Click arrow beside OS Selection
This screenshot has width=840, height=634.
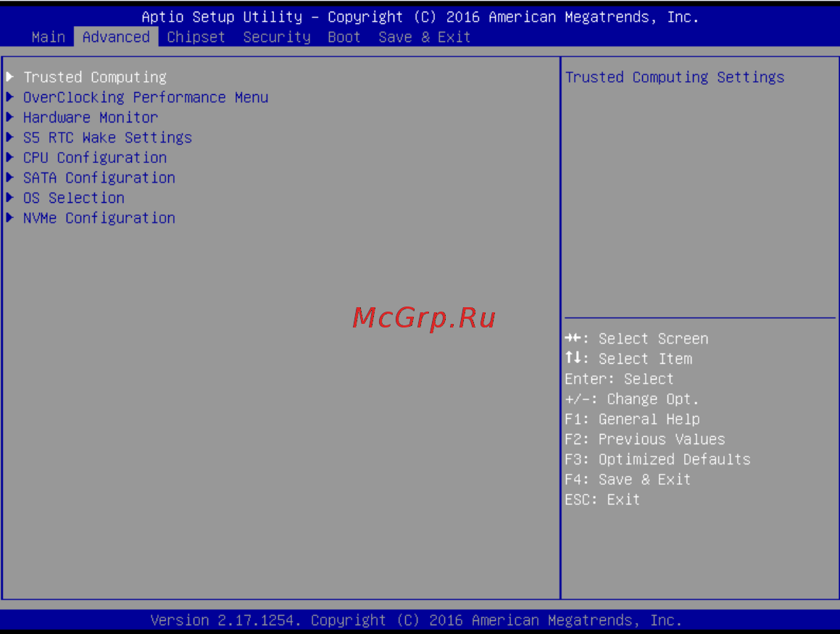click(x=10, y=198)
